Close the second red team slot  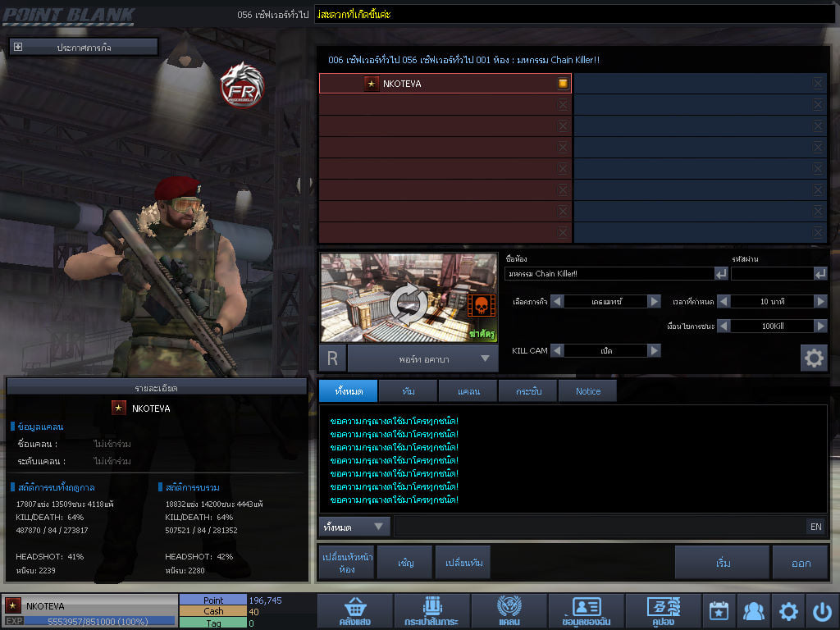[563, 104]
